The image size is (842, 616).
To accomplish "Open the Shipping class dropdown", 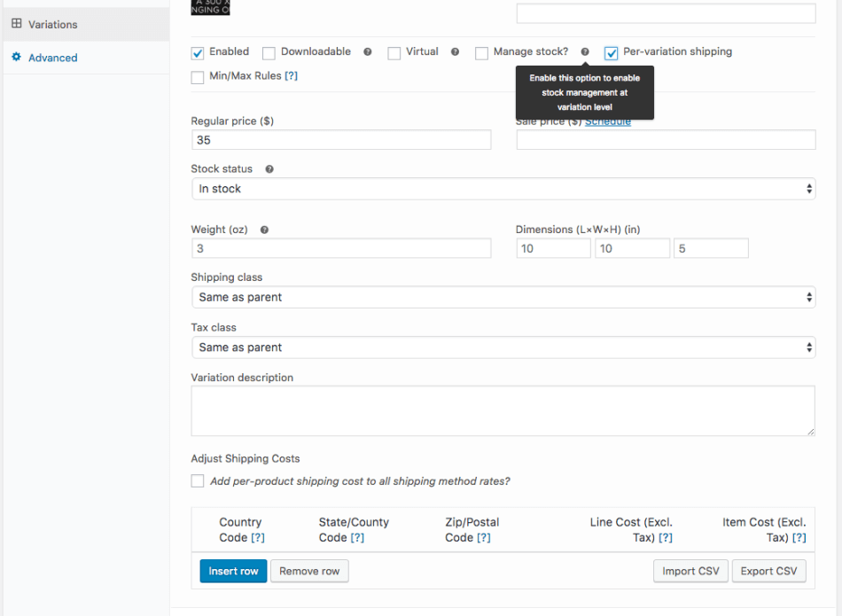I will [x=503, y=296].
